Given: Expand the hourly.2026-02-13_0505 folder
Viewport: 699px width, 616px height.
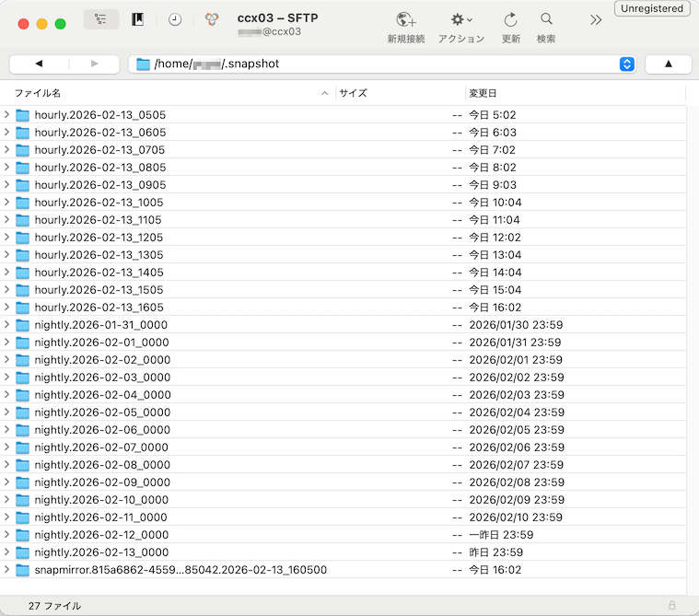Looking at the screenshot, I should 6,115.
